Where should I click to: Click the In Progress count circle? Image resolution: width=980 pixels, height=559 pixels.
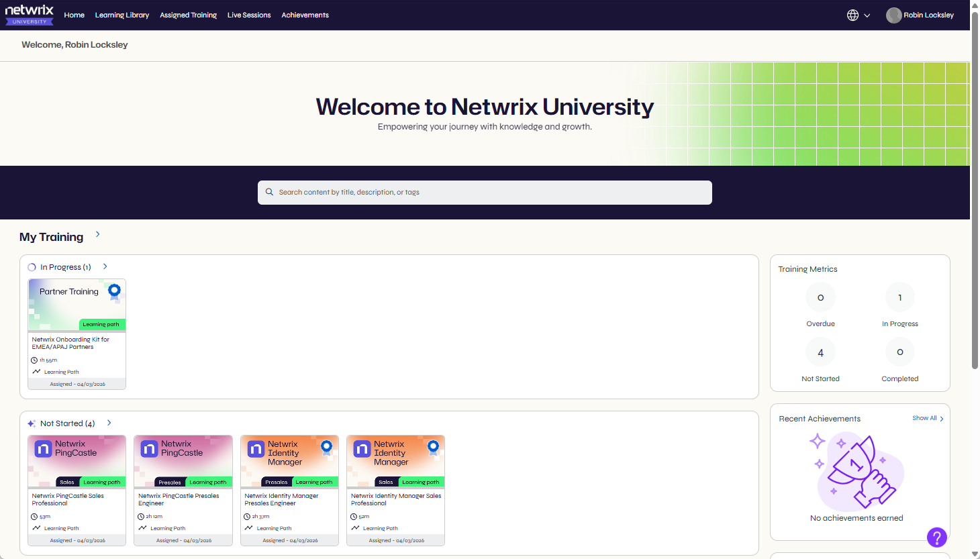pyautogui.click(x=900, y=297)
